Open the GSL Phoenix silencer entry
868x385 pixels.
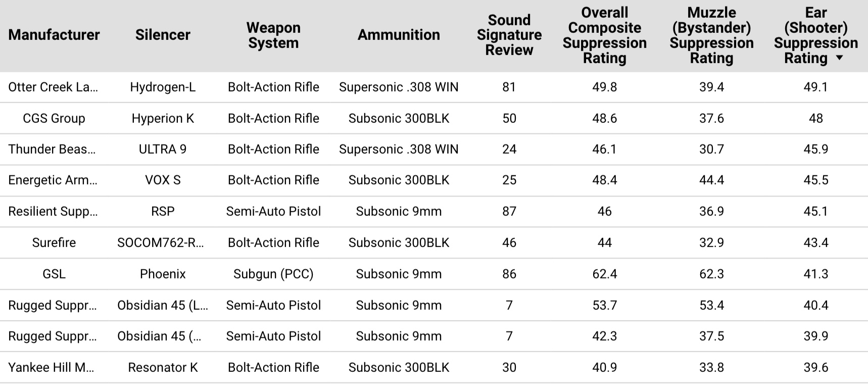pos(163,274)
